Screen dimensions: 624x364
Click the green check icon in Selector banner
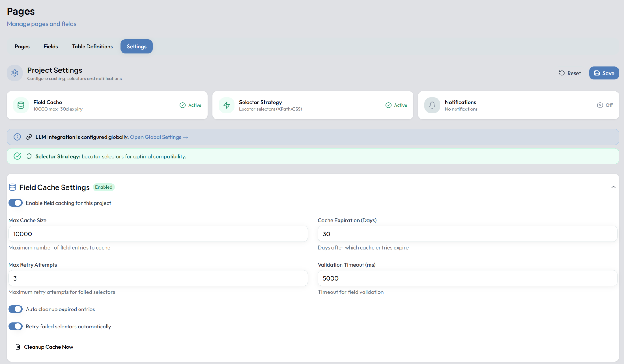point(17,156)
